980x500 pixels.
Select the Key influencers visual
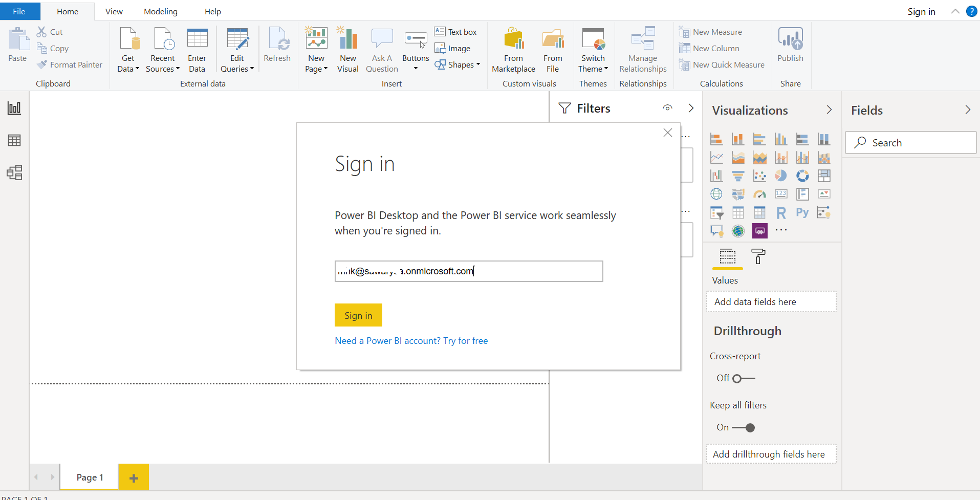(x=824, y=212)
